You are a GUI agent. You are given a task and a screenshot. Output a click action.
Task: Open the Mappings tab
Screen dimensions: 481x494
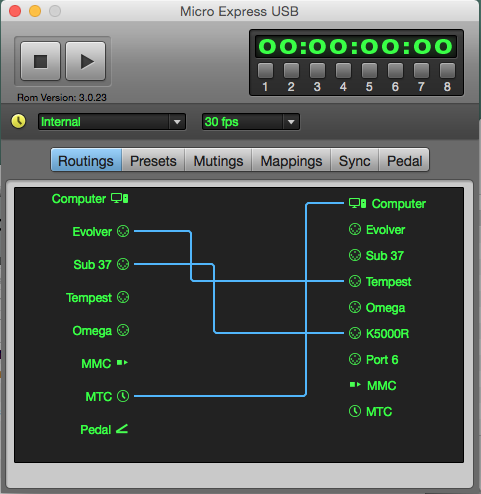coord(291,161)
